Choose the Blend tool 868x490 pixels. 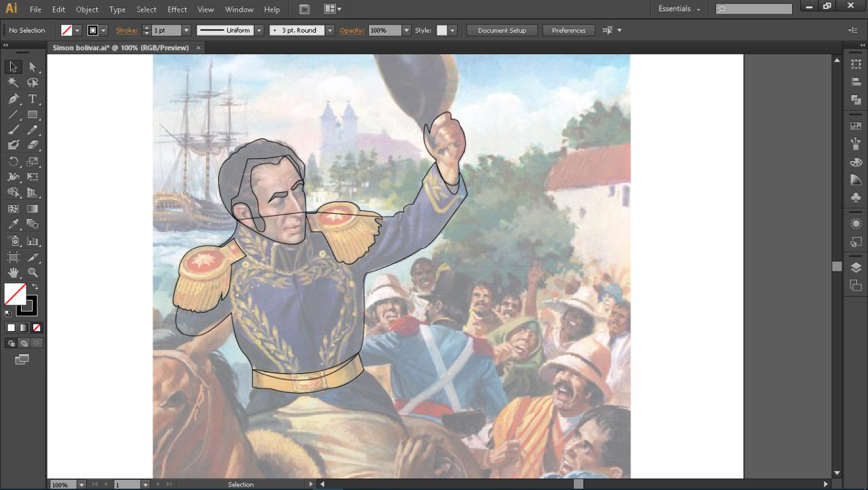33,224
